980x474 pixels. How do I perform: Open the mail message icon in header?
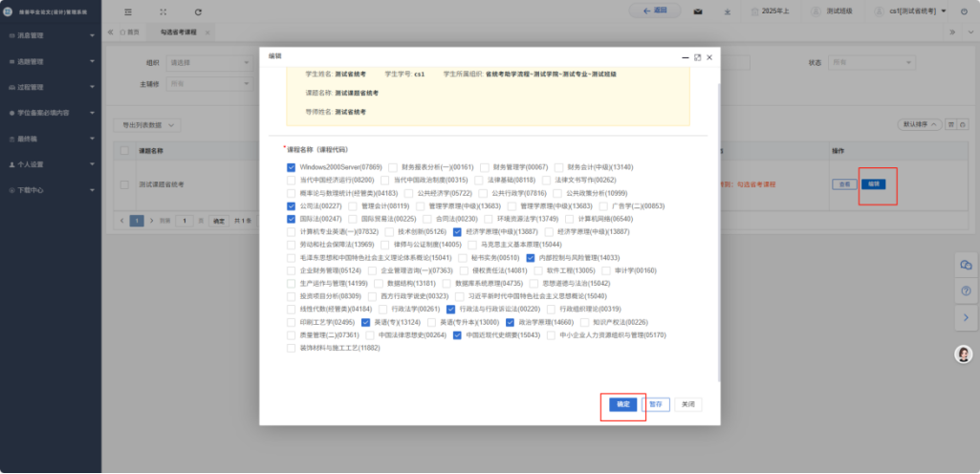click(x=698, y=11)
